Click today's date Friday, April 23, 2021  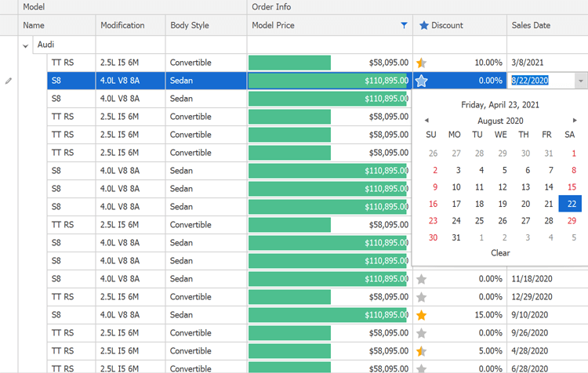pos(500,104)
